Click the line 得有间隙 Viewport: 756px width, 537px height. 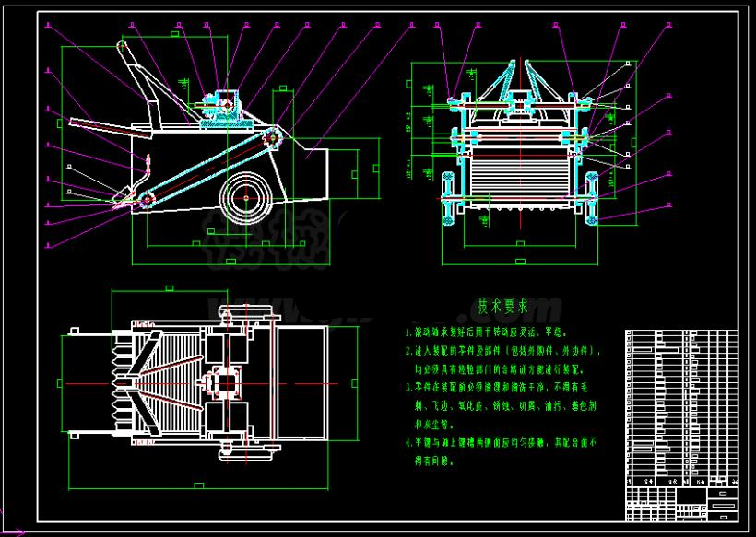pyautogui.click(x=434, y=461)
